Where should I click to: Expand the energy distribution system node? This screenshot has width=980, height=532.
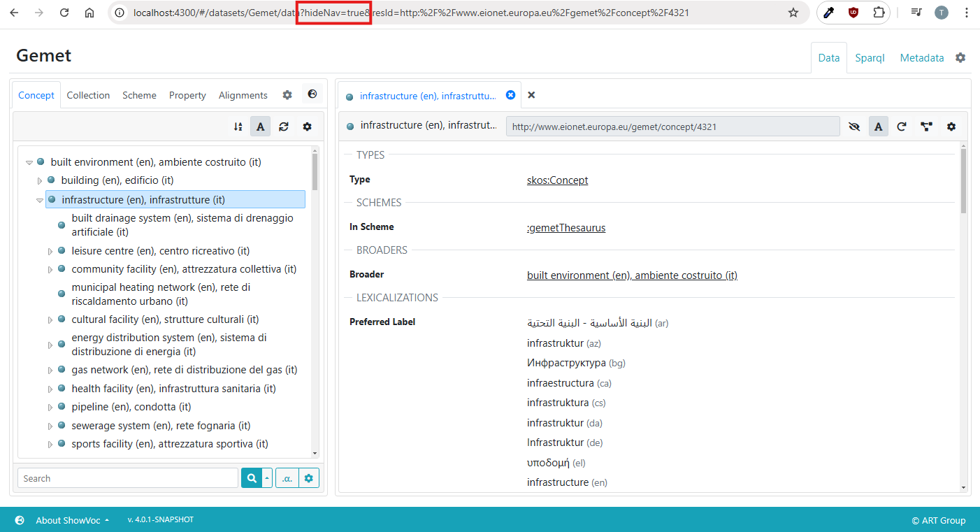click(50, 345)
